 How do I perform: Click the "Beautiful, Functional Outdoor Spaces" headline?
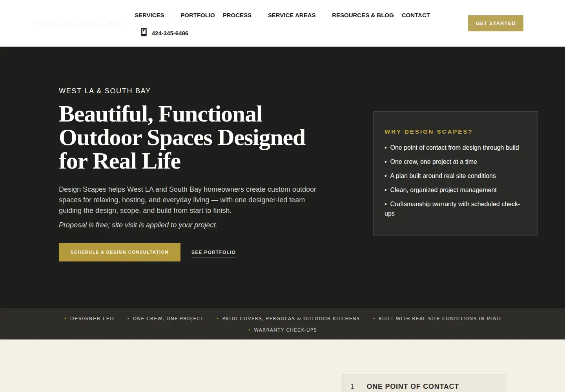pyautogui.click(x=182, y=138)
